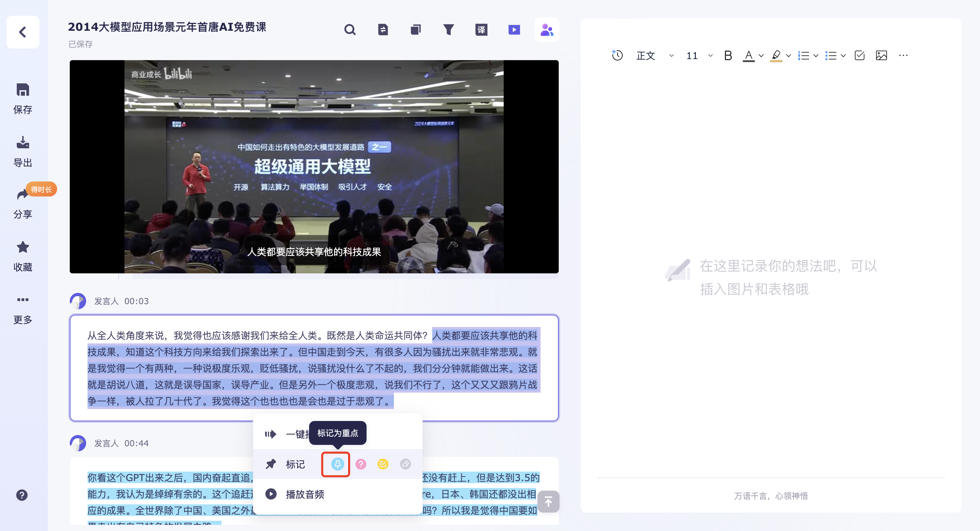Image resolution: width=980 pixels, height=531 pixels.
Task: Click the 发言人 label at 00:03
Action: tap(107, 301)
